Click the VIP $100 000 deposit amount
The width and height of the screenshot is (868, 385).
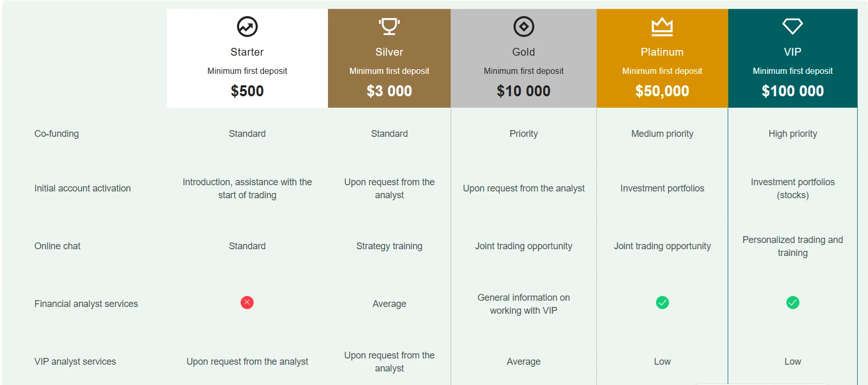coord(793,91)
